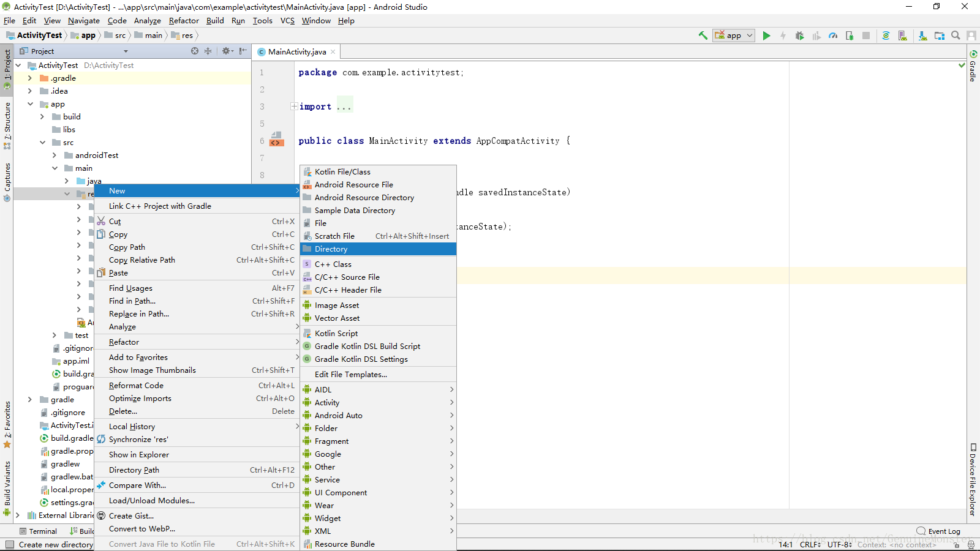
Task: Expand the .idea folder
Action: [x=29, y=91]
